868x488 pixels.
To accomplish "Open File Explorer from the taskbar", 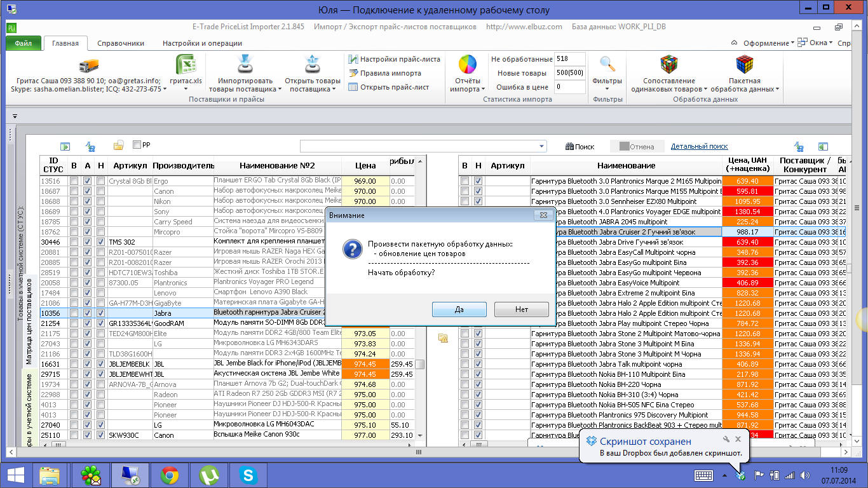I will tap(50, 475).
